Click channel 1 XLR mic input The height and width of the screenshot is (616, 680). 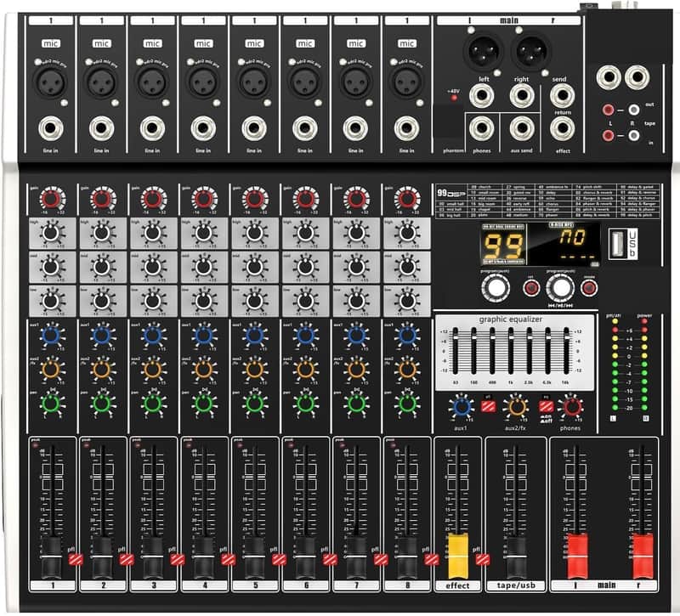[51, 82]
